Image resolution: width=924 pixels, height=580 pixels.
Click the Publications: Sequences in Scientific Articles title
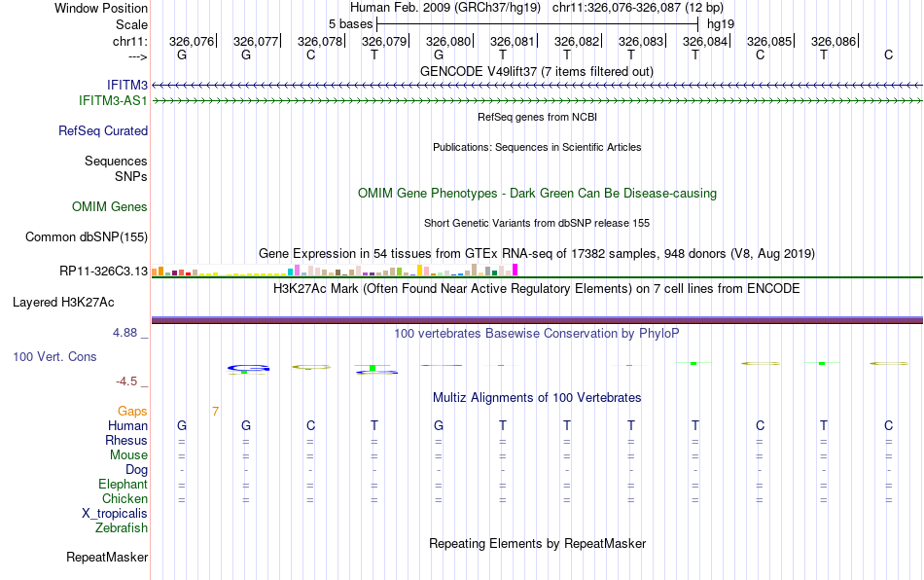click(x=537, y=147)
